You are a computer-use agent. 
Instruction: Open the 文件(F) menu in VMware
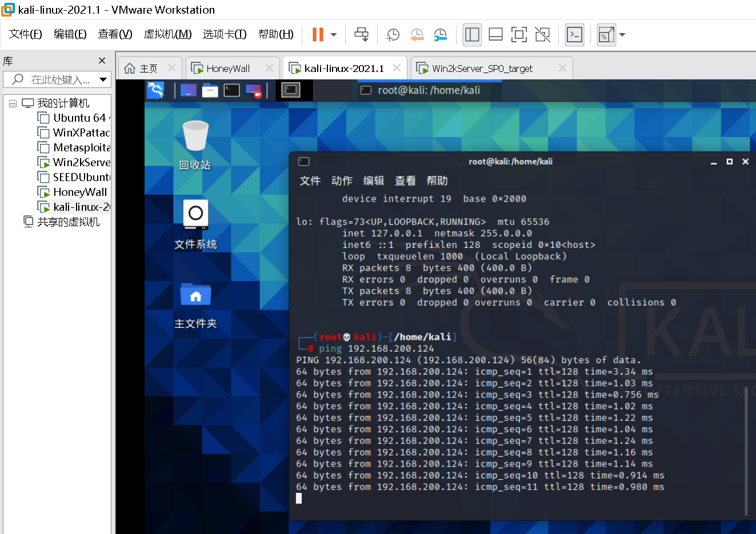(x=26, y=34)
